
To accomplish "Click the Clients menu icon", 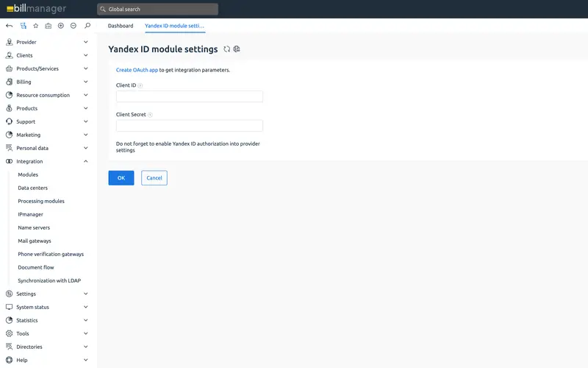I will point(10,55).
